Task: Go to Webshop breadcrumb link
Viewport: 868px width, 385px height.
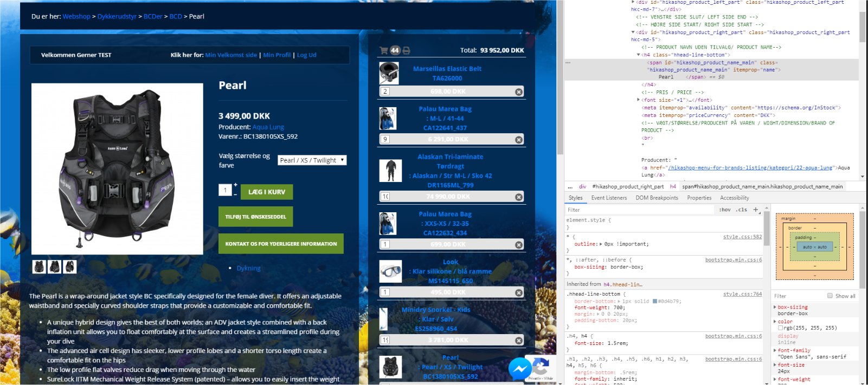Action: coord(76,17)
